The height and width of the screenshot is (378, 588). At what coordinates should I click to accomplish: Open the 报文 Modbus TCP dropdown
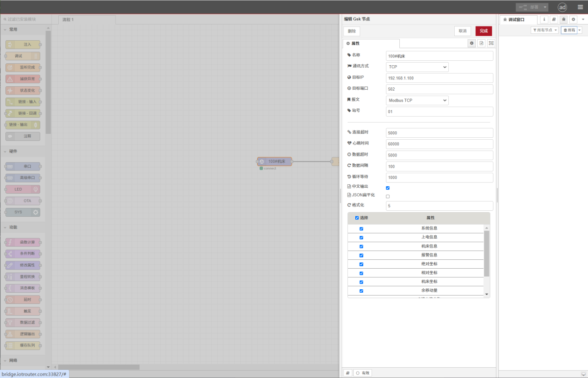pyautogui.click(x=416, y=100)
